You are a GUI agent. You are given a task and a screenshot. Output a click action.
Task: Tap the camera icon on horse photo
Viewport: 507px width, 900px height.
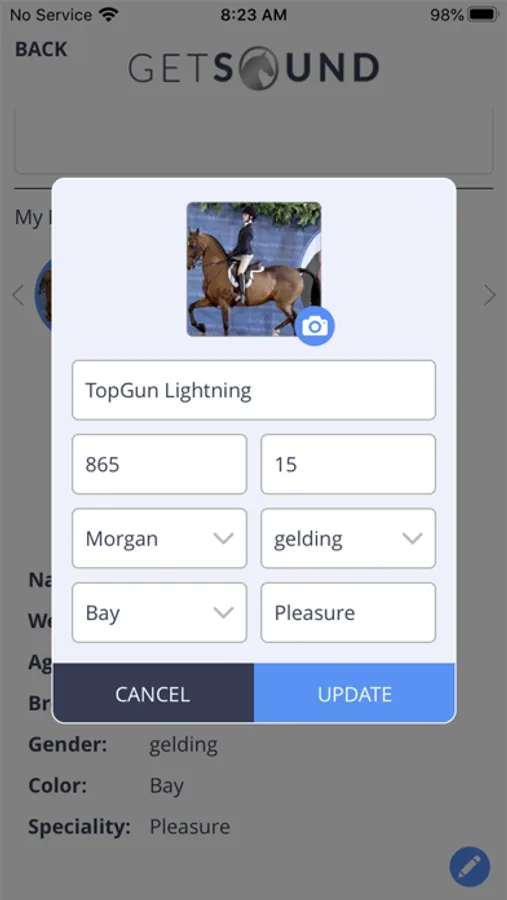(x=315, y=326)
